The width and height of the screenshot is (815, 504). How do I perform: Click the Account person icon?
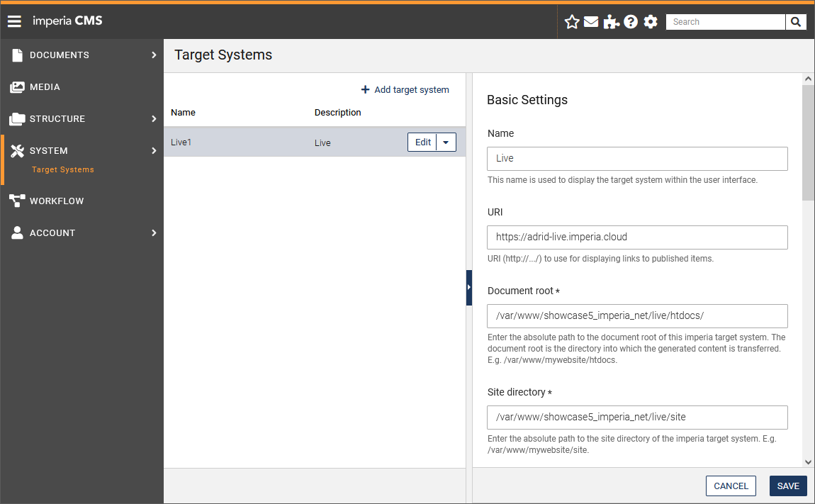point(17,233)
